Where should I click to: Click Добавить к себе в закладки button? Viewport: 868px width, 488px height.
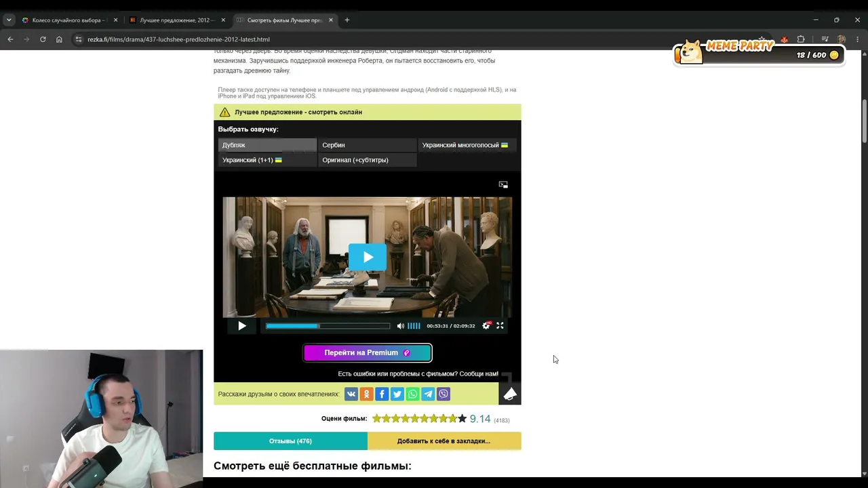pyautogui.click(x=444, y=441)
